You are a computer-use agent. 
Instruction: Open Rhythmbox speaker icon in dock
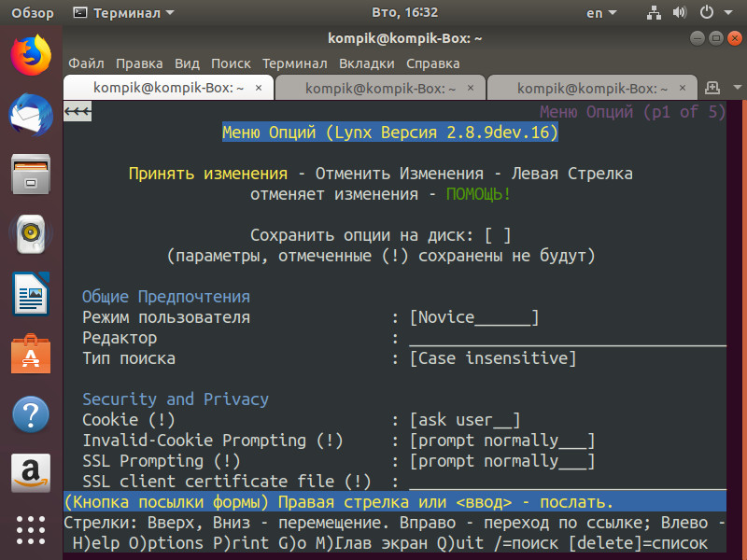[31, 234]
